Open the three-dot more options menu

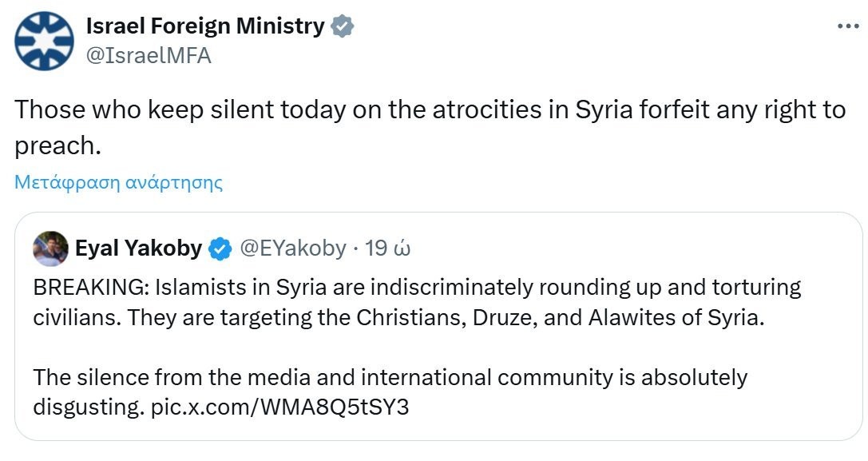pyautogui.click(x=847, y=26)
